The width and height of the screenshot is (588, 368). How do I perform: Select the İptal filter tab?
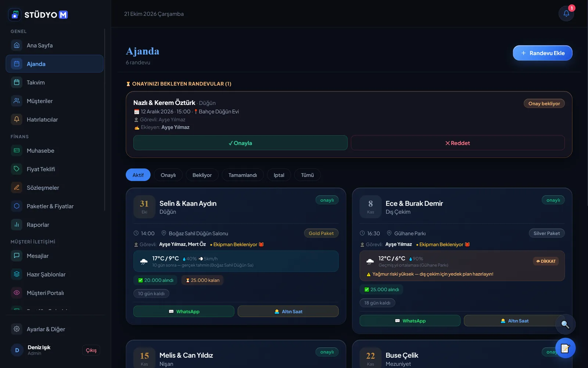(x=279, y=175)
